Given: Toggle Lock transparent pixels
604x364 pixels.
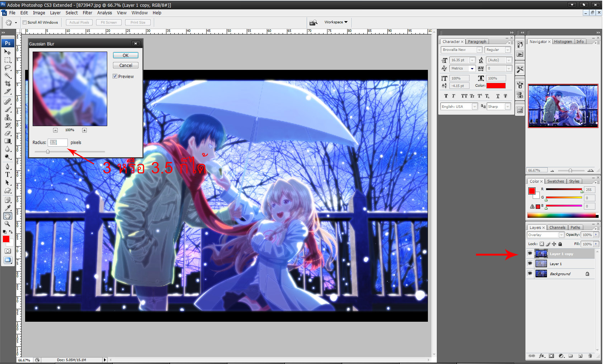Looking at the screenshot, I should (x=542, y=244).
